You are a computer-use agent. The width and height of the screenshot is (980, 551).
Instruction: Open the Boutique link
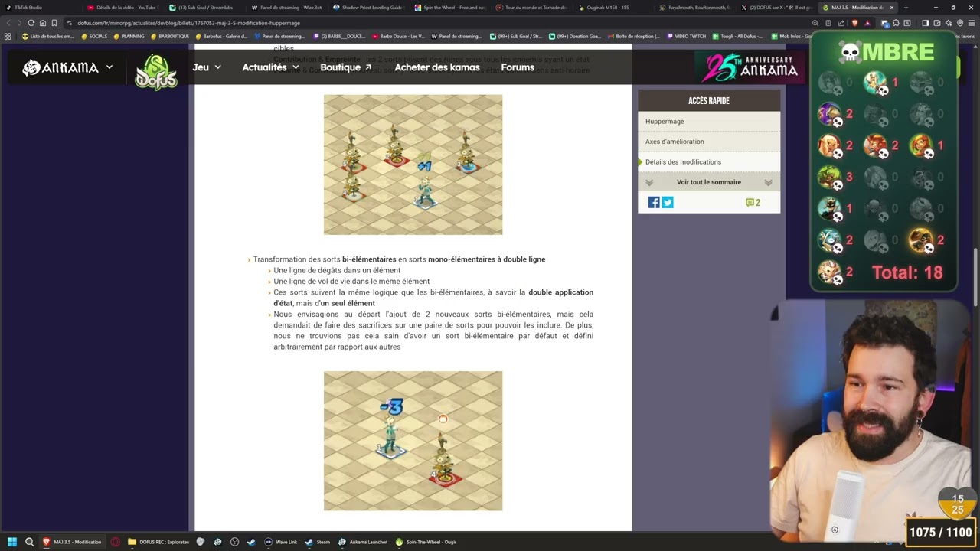345,67
